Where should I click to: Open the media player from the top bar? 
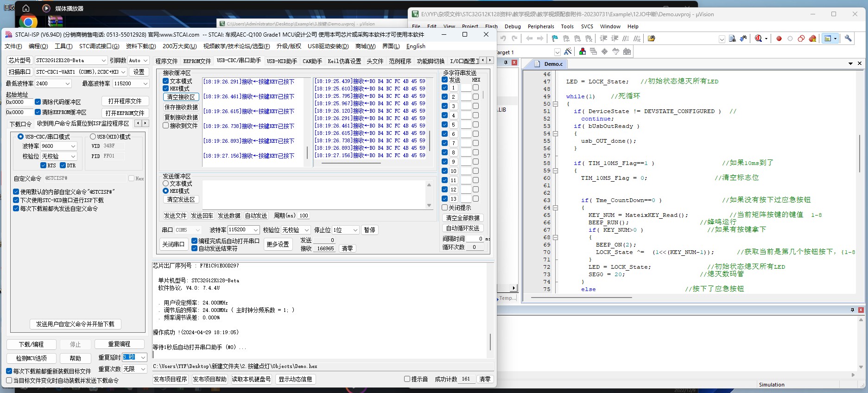pos(46,8)
